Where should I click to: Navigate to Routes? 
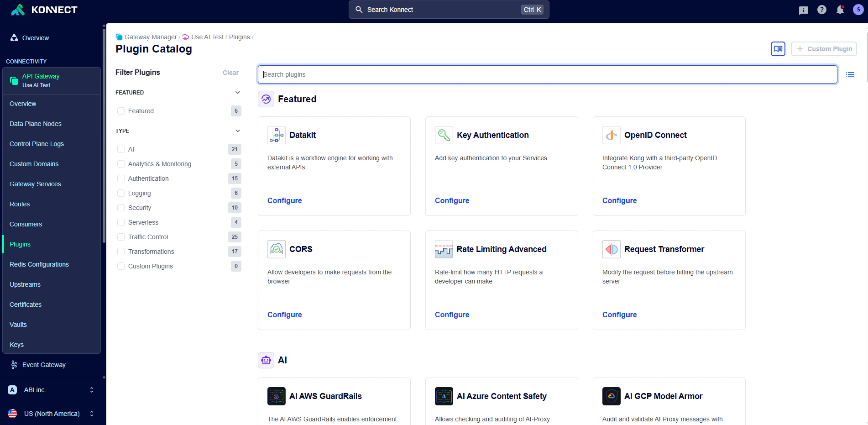click(20, 204)
